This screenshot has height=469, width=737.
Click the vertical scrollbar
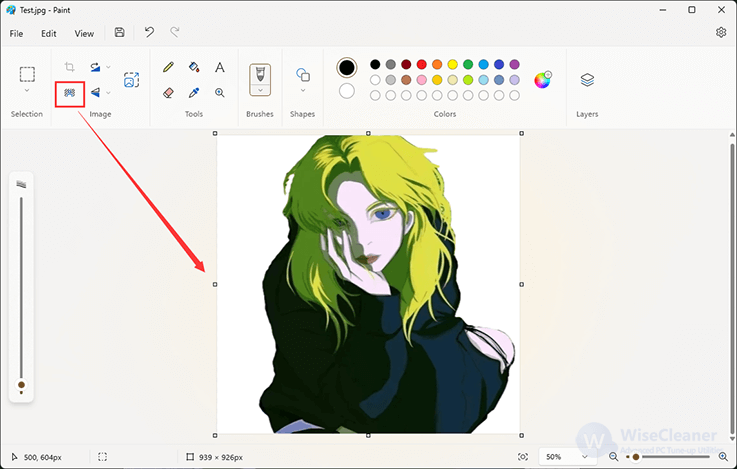[732, 287]
